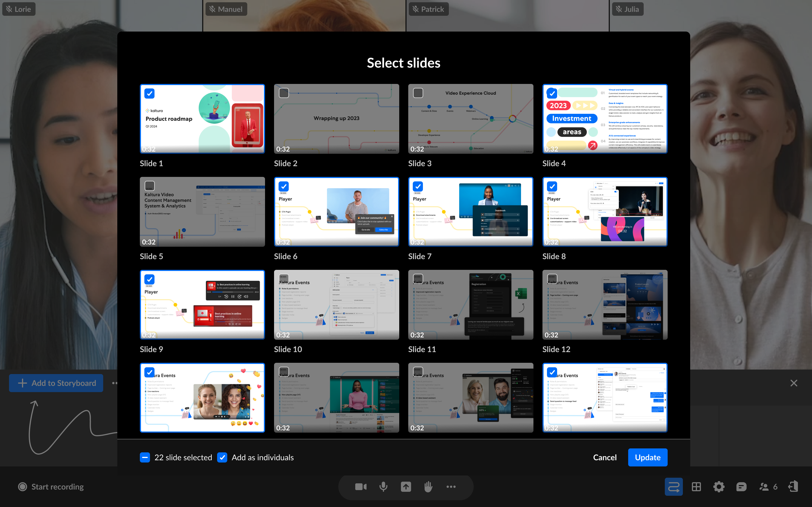Open the storyboard panel icon
This screenshot has height=507, width=812.
coord(673,486)
